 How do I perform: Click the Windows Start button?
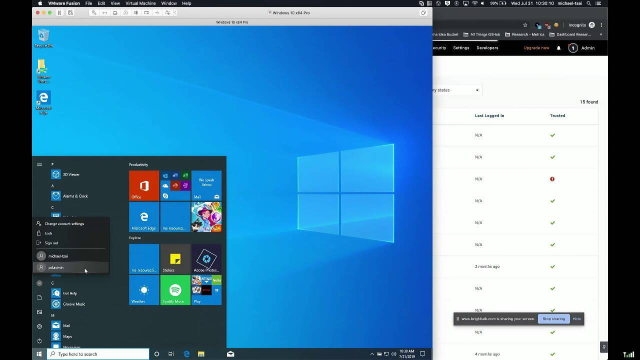point(39,354)
